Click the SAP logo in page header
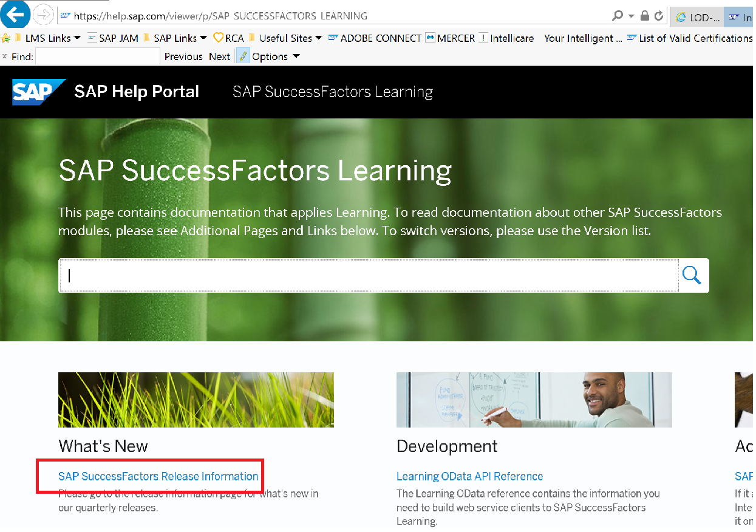 pos(39,92)
